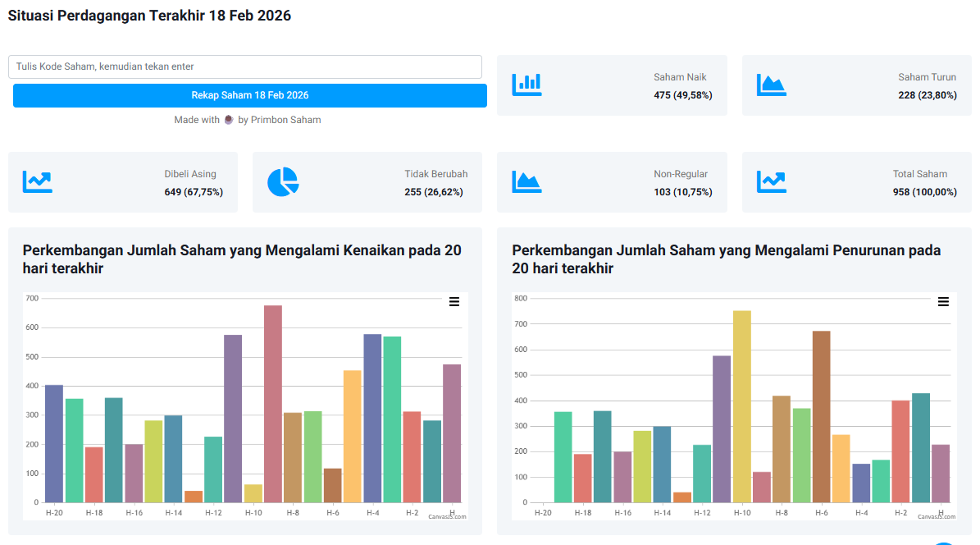Open the Kenaikan chart hamburger menu

pos(454,302)
